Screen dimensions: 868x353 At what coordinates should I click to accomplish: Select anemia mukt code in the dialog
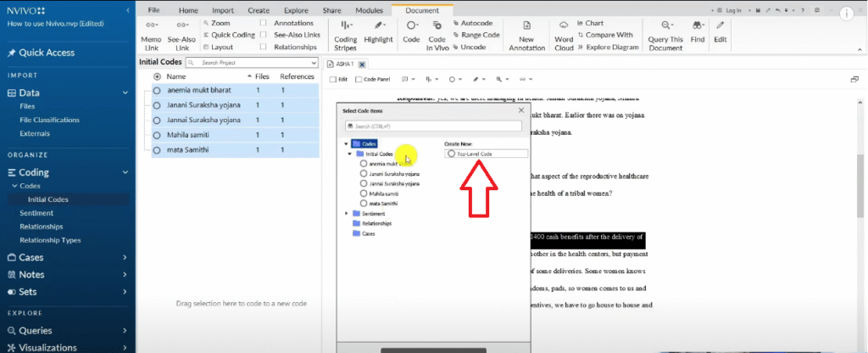(x=387, y=164)
